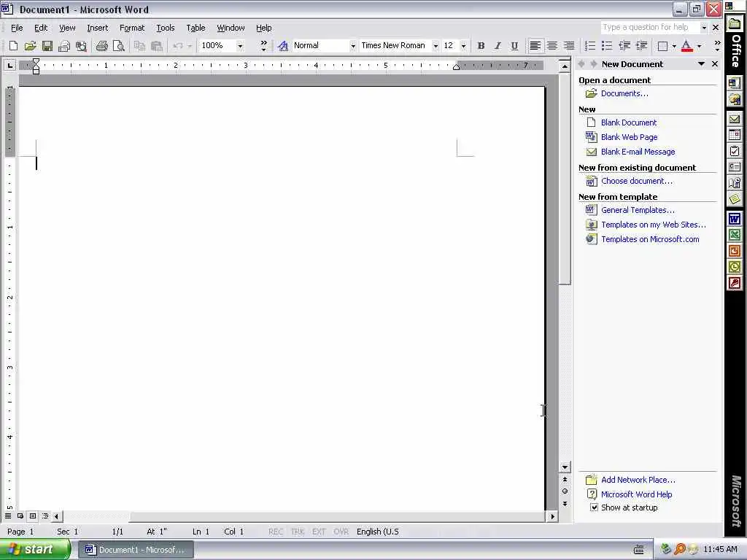Open the Insert menu
Image resolution: width=747 pixels, height=560 pixels.
pos(97,28)
